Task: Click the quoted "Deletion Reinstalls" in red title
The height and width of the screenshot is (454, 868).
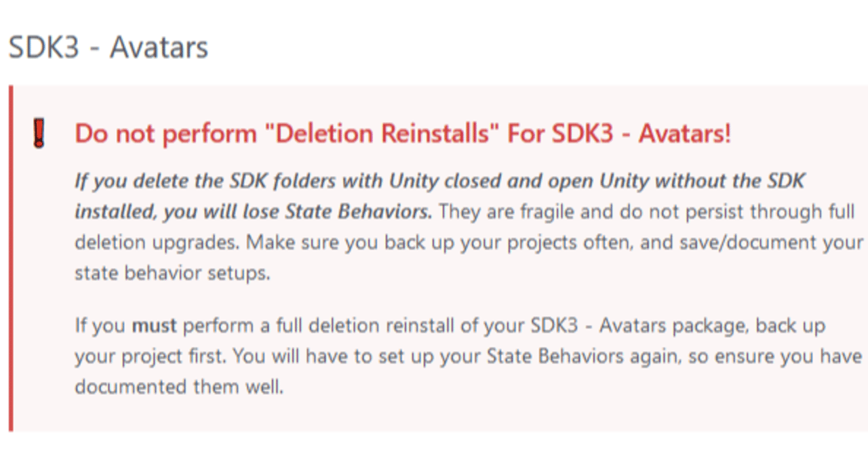Action: pyautogui.click(x=382, y=133)
